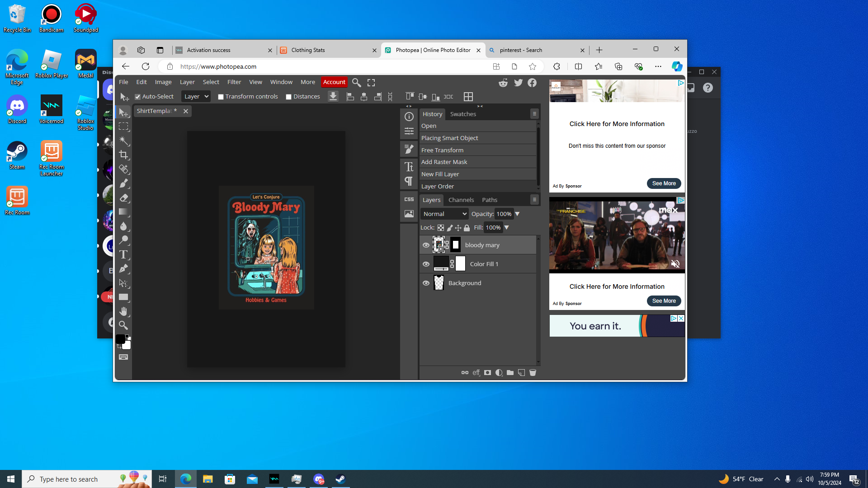
Task: Click the new folder icon in Layers panel
Action: (x=510, y=373)
